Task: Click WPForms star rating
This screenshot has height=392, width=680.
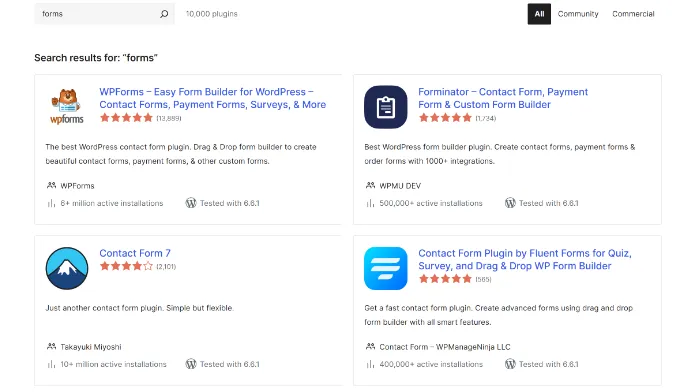Action: (x=126, y=118)
